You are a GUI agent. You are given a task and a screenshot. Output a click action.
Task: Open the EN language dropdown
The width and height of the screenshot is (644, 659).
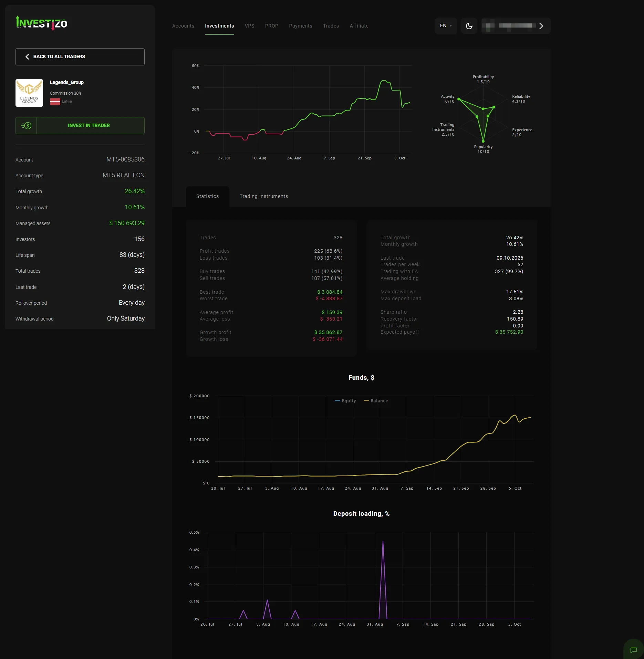click(446, 26)
